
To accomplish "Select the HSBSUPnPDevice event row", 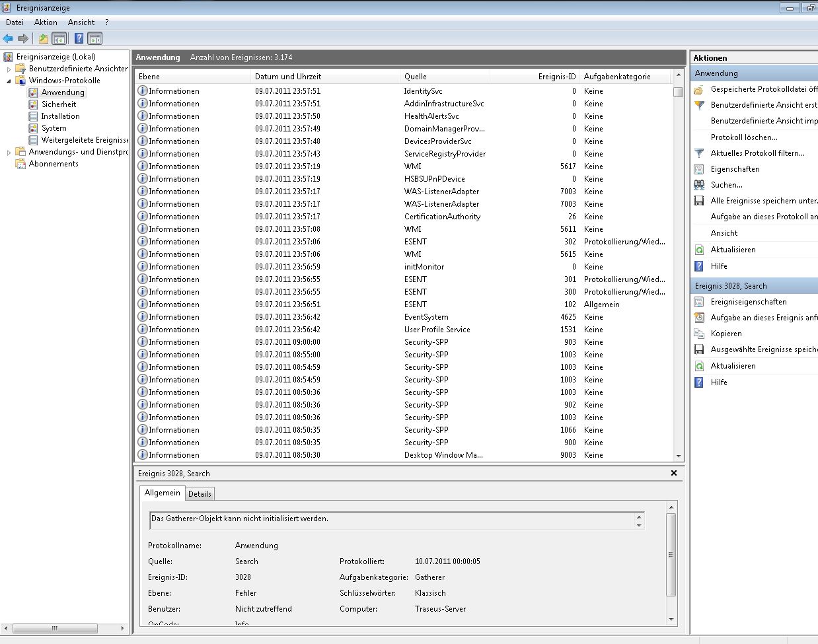I will [403, 179].
